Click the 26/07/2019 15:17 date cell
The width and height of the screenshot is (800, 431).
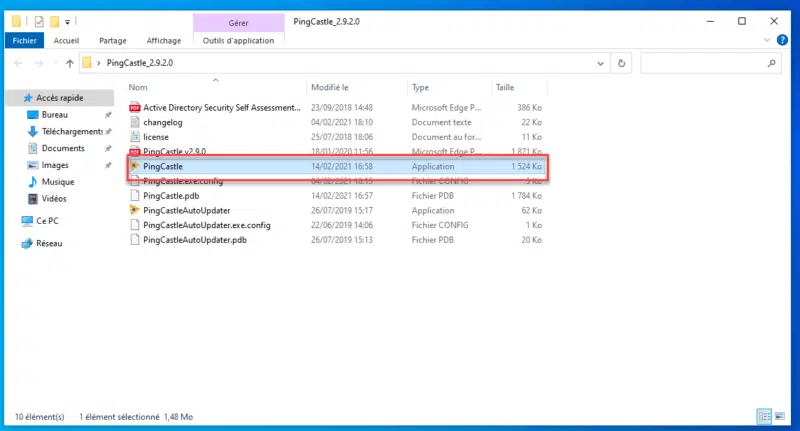click(x=342, y=211)
